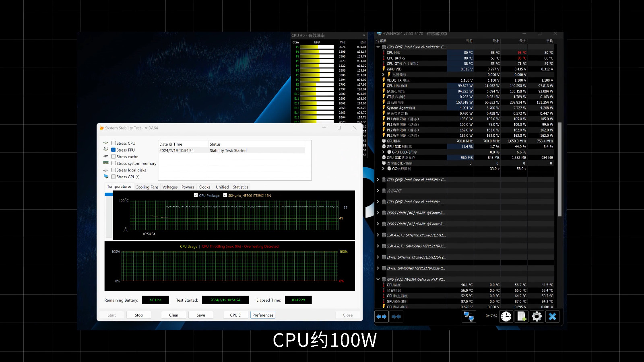644x362 pixels.
Task: Open the network computers icon in HWiNFO
Action: (x=469, y=317)
